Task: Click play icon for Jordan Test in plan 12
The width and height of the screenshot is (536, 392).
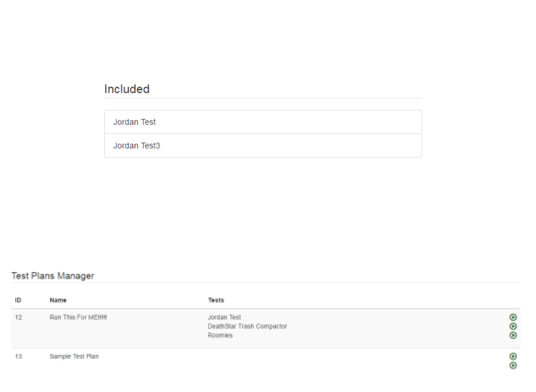Action: click(513, 317)
